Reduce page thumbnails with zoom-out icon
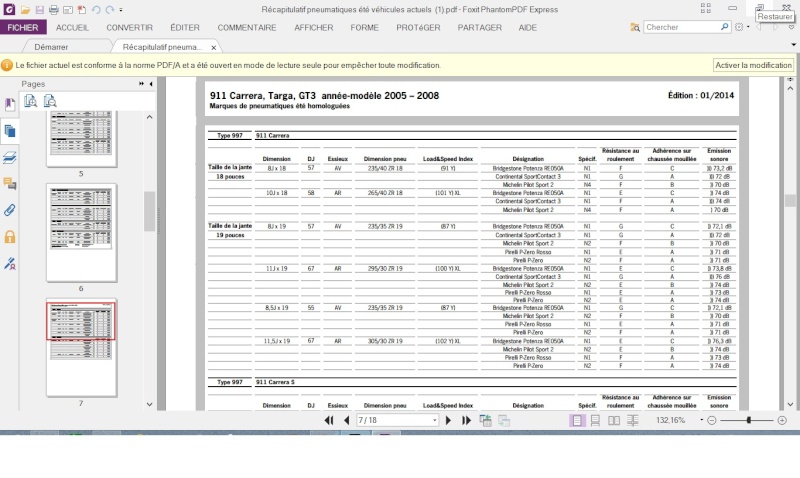Screen dimensions: 800x478 [x=50, y=100]
